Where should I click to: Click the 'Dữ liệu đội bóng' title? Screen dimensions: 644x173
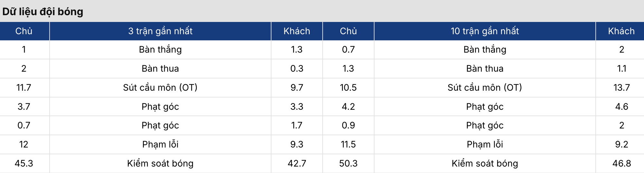pos(43,12)
